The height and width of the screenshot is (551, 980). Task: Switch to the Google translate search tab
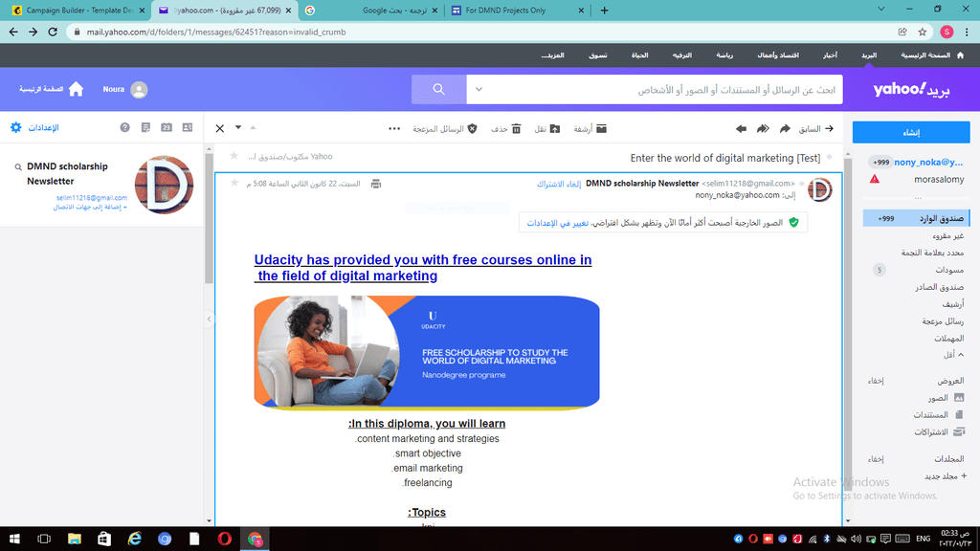click(x=370, y=11)
